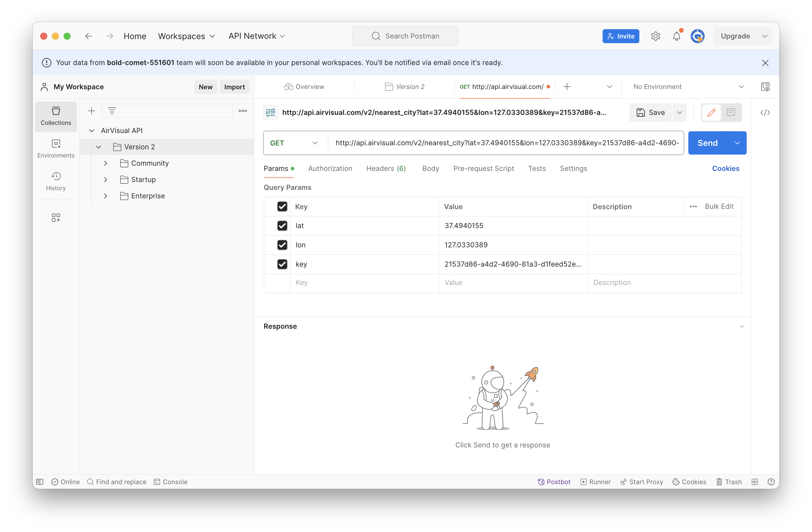Open the environment quick look icon
The height and width of the screenshot is (532, 812).
765,87
